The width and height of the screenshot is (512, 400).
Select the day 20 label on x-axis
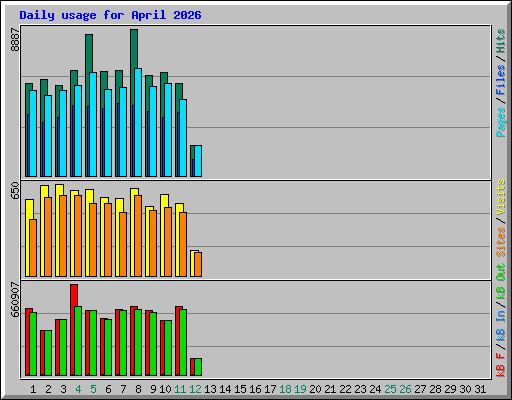(x=315, y=389)
